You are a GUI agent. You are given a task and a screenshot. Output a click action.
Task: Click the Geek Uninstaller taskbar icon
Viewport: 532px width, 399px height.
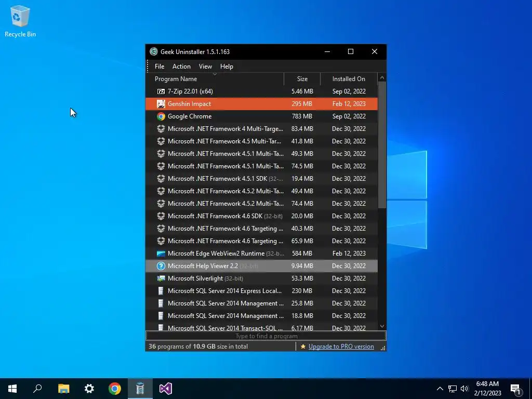coord(140,389)
